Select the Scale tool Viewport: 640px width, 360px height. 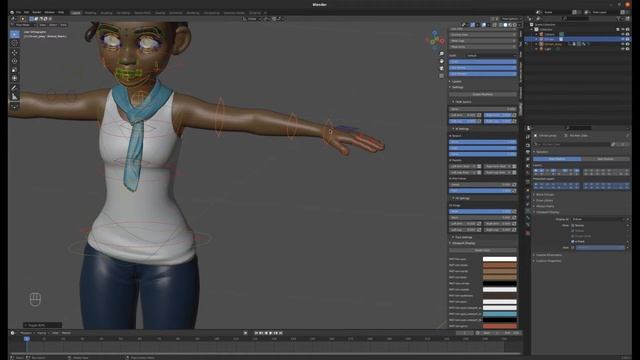pos(15,70)
